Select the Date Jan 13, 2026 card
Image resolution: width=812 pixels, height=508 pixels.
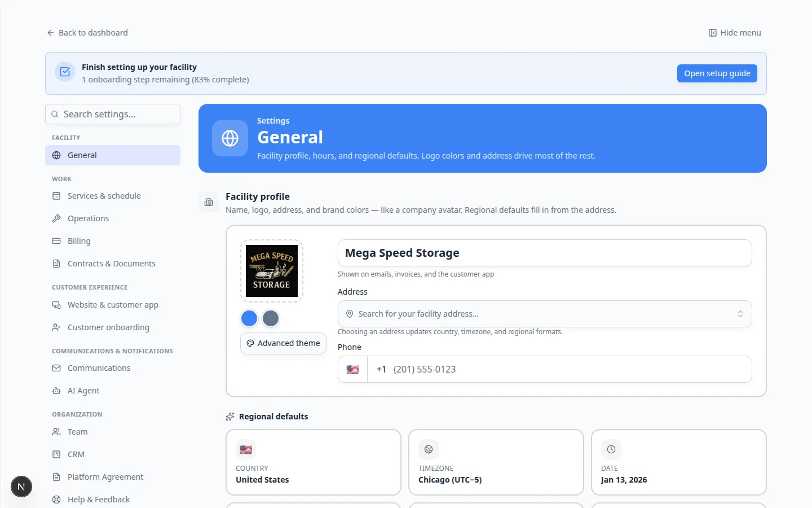(x=679, y=462)
